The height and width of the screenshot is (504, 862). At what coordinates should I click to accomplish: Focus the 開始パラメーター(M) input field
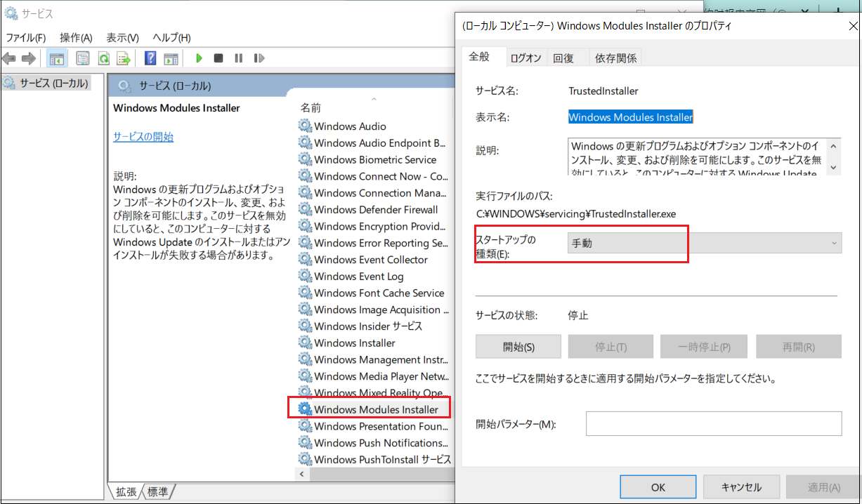click(714, 424)
